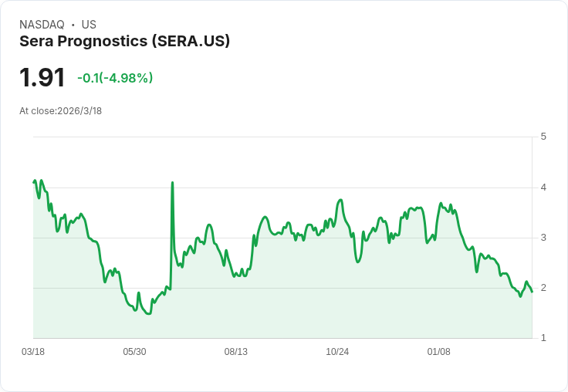Viewport: 568px width, 392px height.
Task: Select the 10/24 date on the x-axis
Action: point(337,352)
